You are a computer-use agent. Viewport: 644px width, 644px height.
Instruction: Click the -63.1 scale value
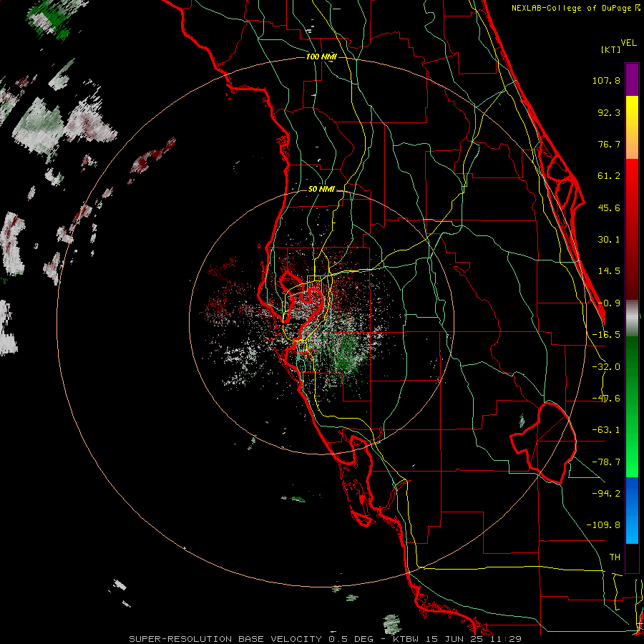coord(606,430)
